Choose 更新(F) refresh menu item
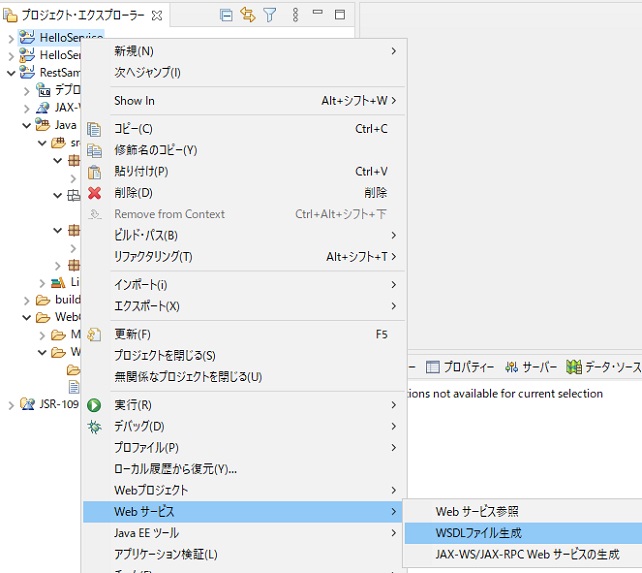The image size is (642, 573). [246, 334]
